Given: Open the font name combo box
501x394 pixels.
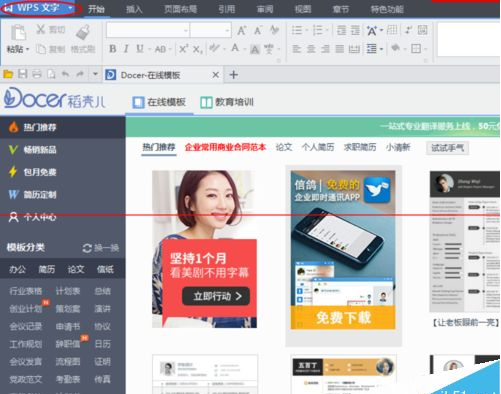Looking at the screenshot, I should coord(148,30).
